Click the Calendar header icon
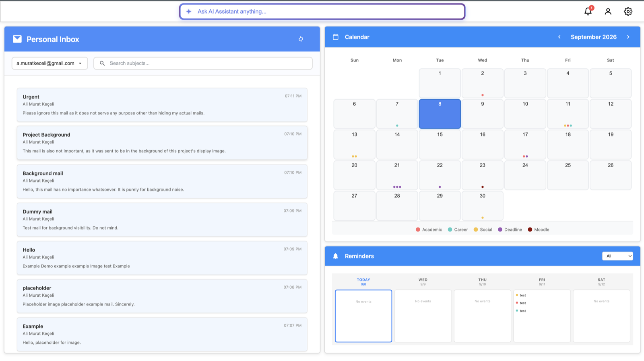This screenshot has width=644, height=361. (x=336, y=37)
